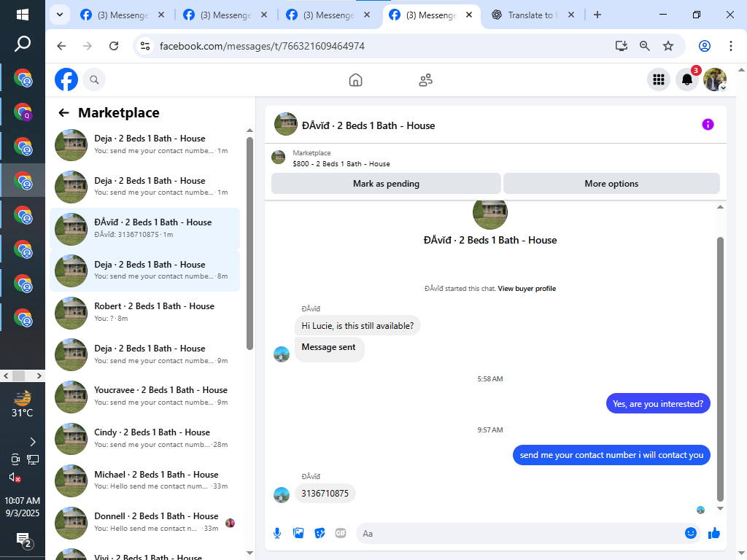Click the conversation list scrollbar
Image resolution: width=747 pixels, height=560 pixels.
tap(249, 244)
